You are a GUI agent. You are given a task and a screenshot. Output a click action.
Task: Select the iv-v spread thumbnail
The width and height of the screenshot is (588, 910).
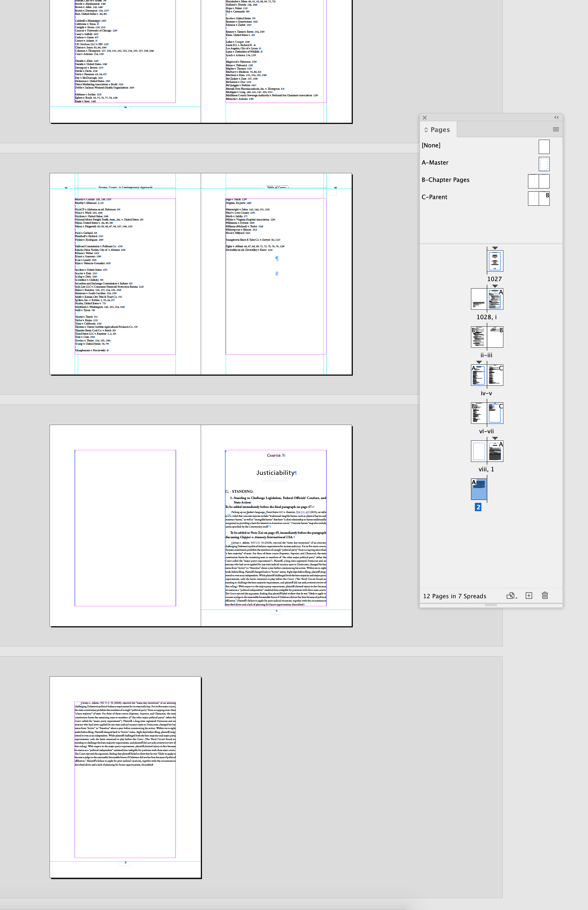pos(487,375)
